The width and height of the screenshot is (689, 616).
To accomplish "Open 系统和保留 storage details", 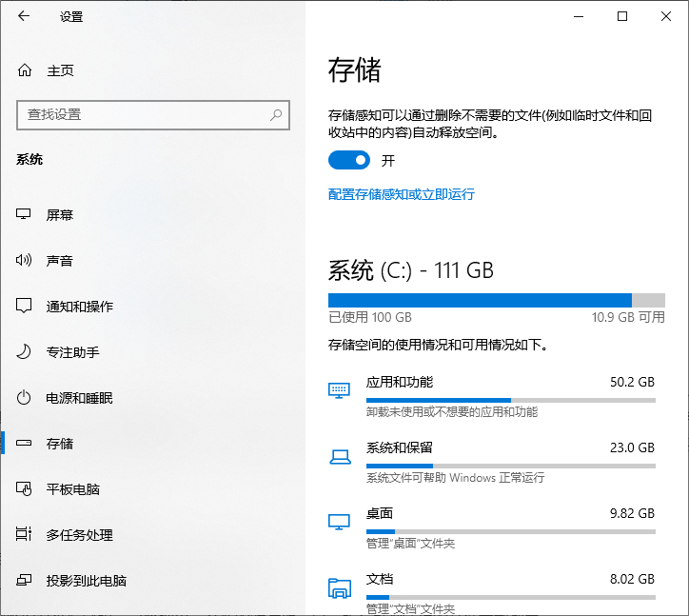I will [x=492, y=461].
